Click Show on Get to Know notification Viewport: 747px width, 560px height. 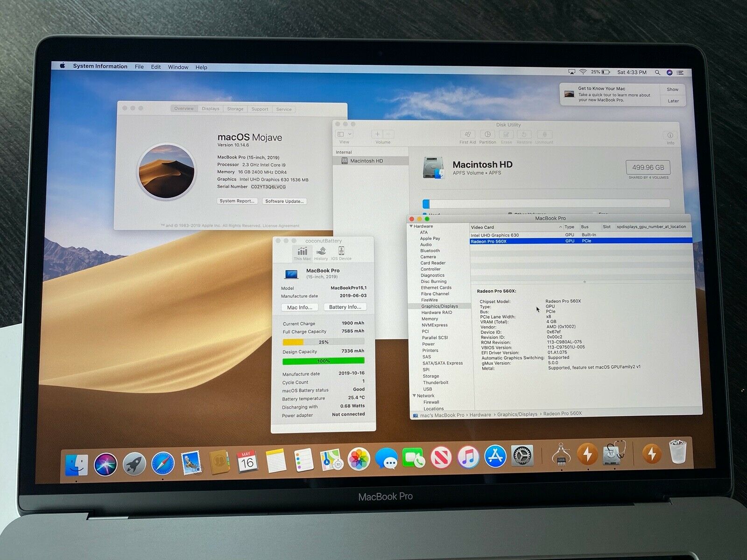coord(672,90)
